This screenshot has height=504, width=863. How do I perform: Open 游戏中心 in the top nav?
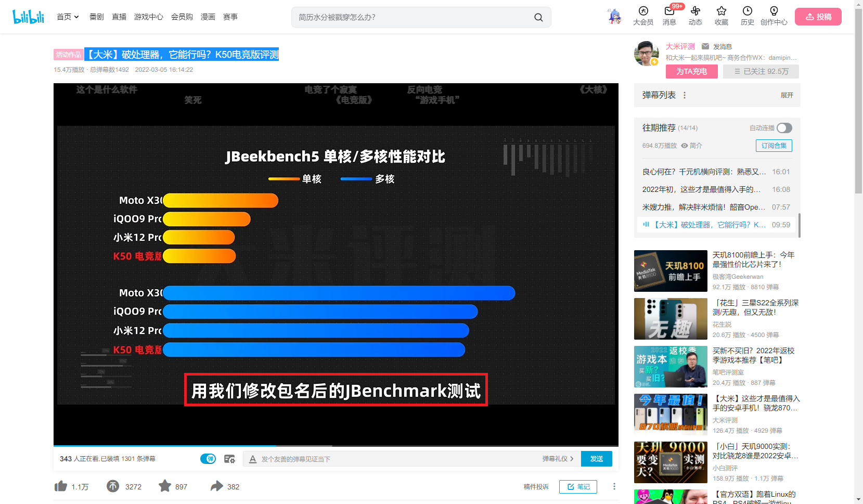tap(149, 17)
